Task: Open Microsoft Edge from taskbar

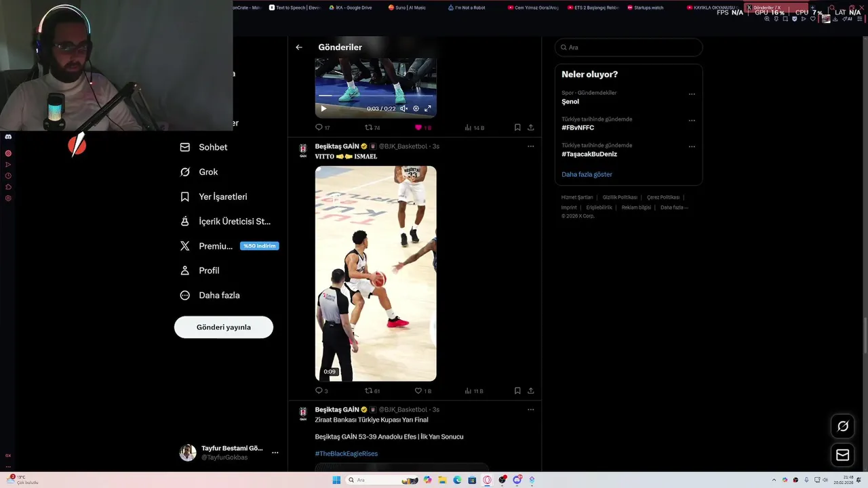Action: coord(457,480)
